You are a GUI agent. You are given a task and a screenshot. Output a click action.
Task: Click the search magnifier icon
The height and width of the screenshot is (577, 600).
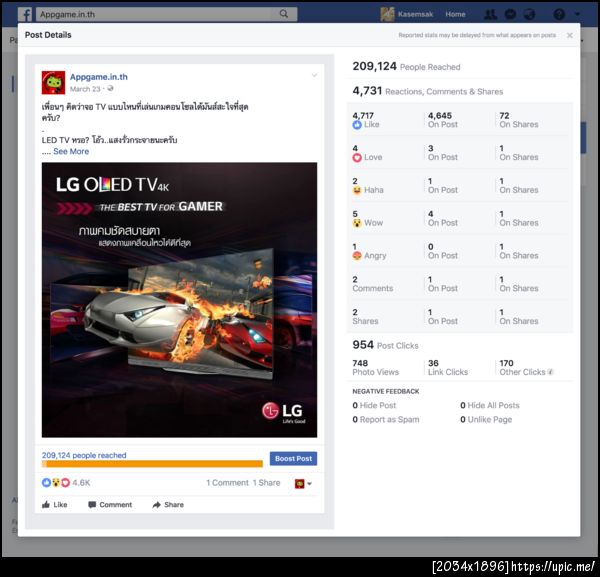point(284,14)
